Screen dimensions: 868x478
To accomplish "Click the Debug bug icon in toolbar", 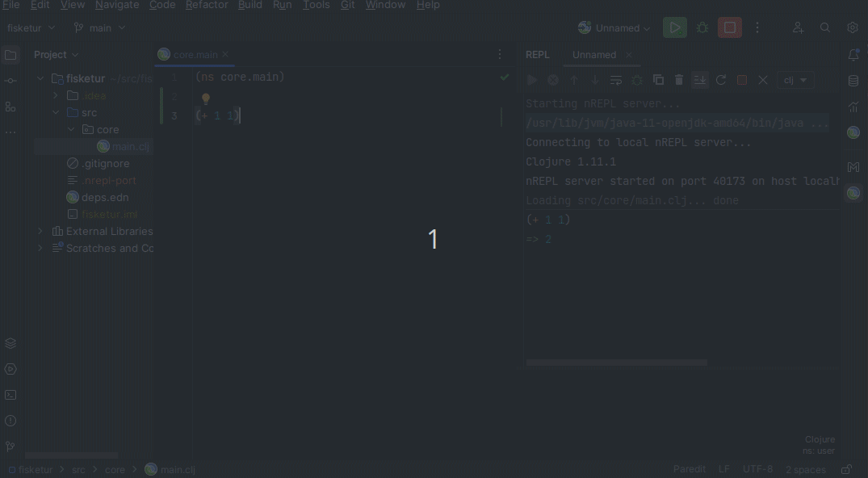I will (x=702, y=27).
